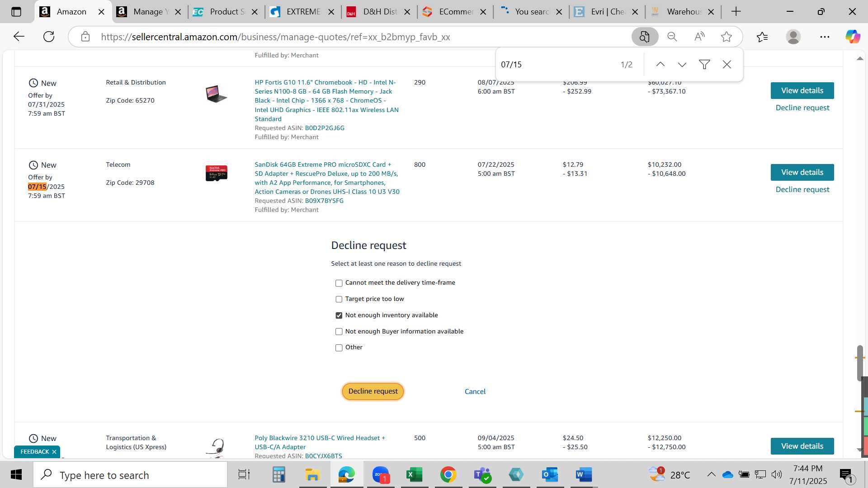The height and width of the screenshot is (488, 868).
Task: Close the find-on-page bar
Action: tap(727, 65)
